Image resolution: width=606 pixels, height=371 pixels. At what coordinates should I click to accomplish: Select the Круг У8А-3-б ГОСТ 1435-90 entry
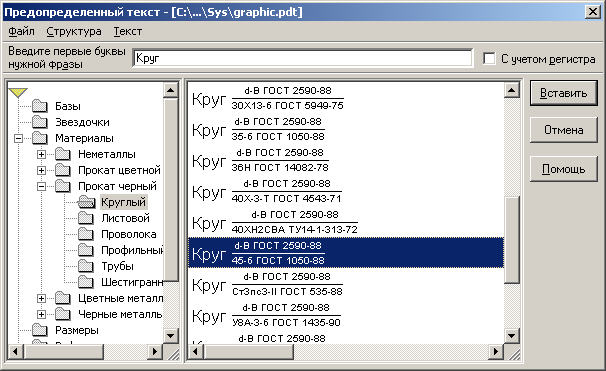tap(346, 315)
